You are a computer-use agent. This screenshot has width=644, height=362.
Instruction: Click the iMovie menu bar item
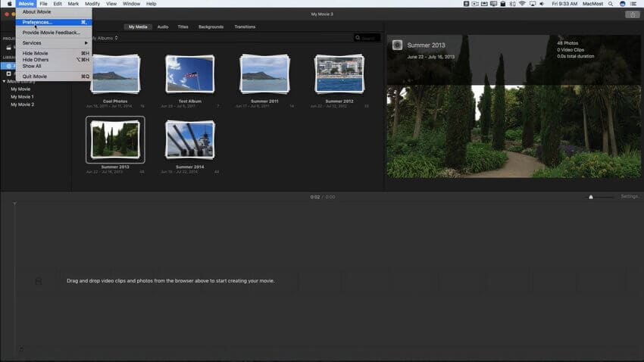(26, 4)
